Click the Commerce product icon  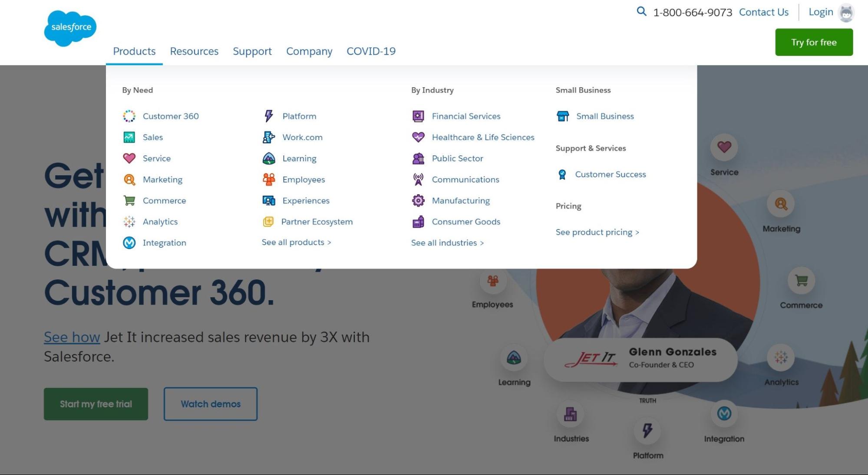(129, 201)
